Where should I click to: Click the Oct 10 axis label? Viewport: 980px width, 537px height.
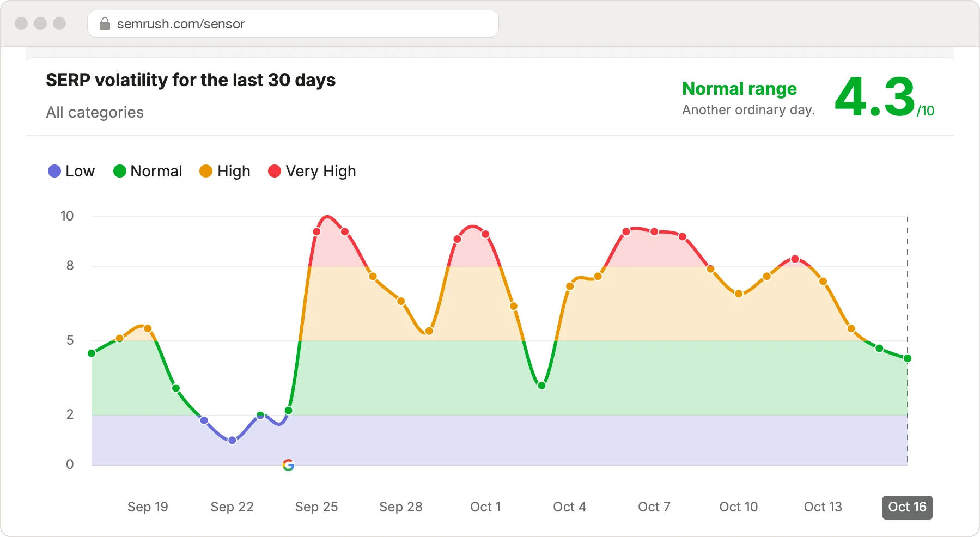[739, 507]
